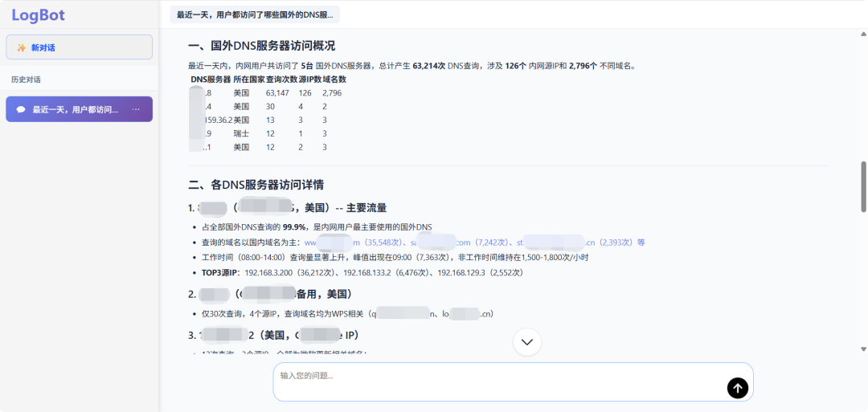Click the source IP 192.168.133.2 text
Image resolution: width=868 pixels, height=412 pixels.
tap(366, 272)
